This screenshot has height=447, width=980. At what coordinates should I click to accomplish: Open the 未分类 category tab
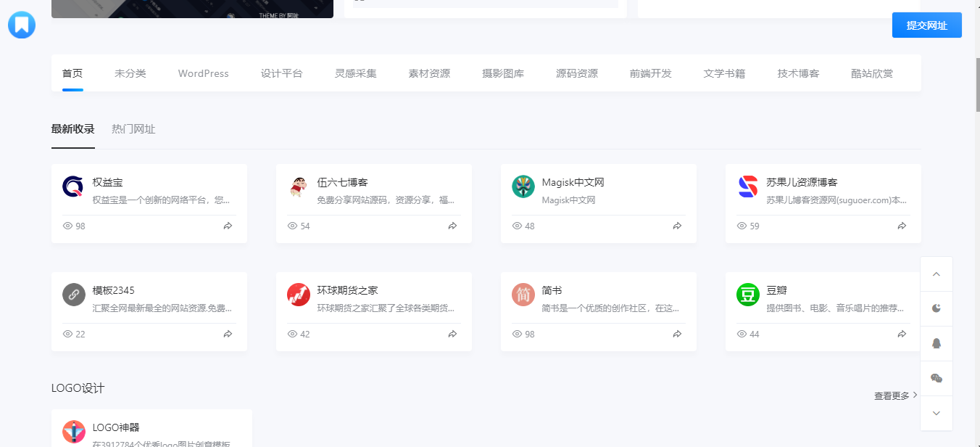tap(130, 73)
